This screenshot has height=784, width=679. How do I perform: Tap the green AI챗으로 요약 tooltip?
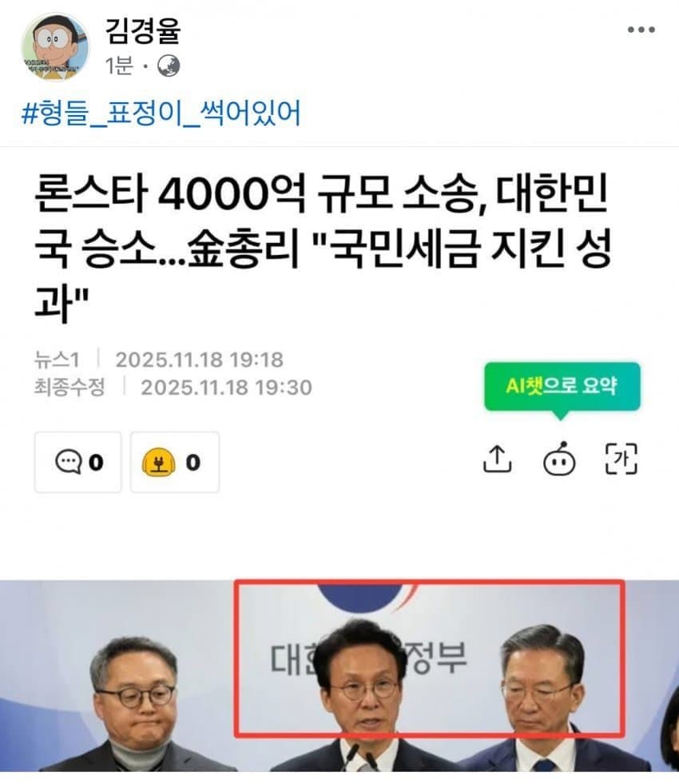click(562, 387)
